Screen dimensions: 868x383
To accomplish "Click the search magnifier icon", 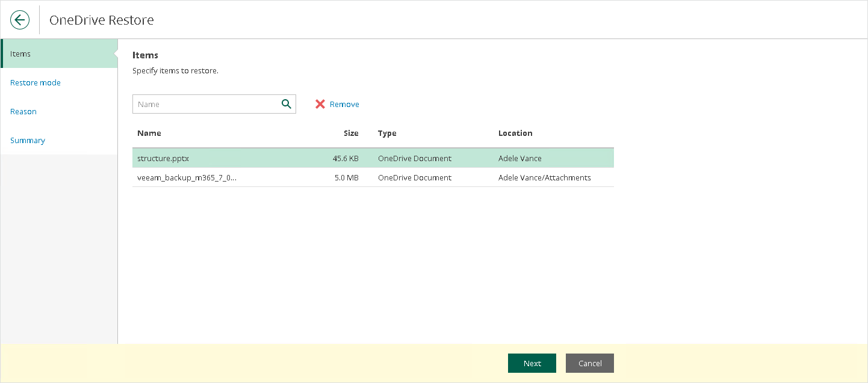I will pos(287,104).
